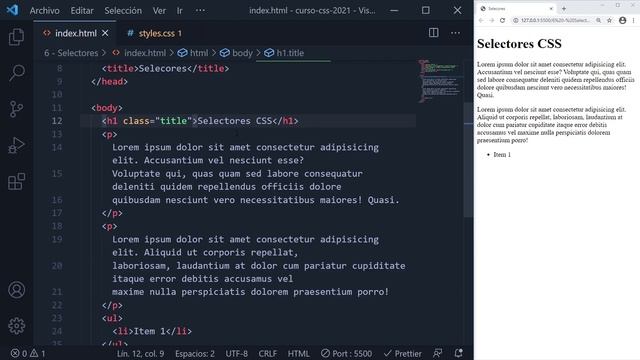Click the feedback icon in status bar

[x=438, y=353]
